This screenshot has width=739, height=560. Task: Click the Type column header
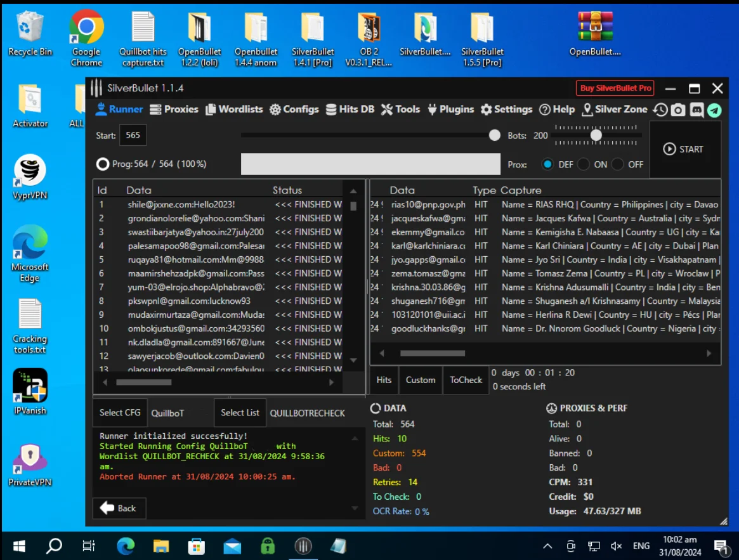(485, 190)
